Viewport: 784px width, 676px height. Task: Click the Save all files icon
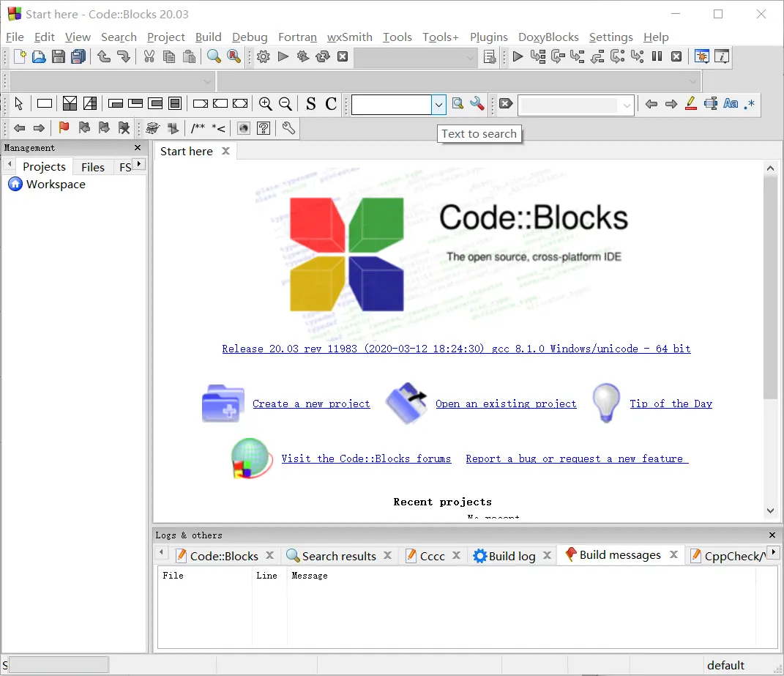point(78,56)
